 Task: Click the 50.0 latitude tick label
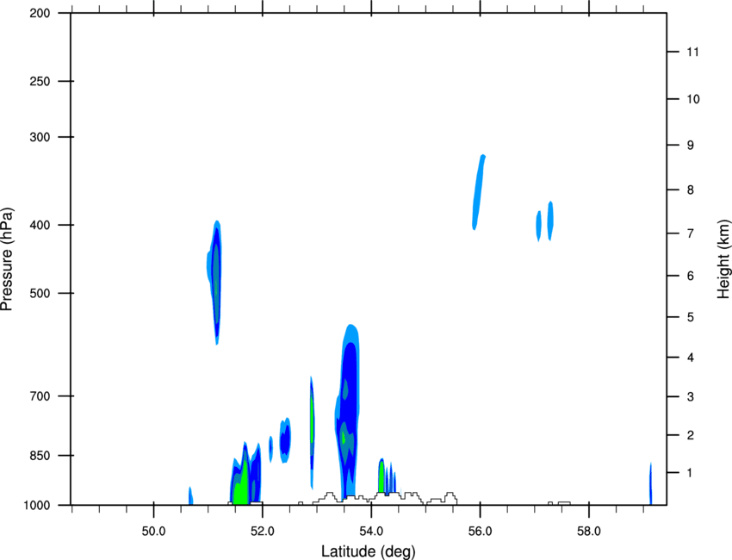(153, 532)
